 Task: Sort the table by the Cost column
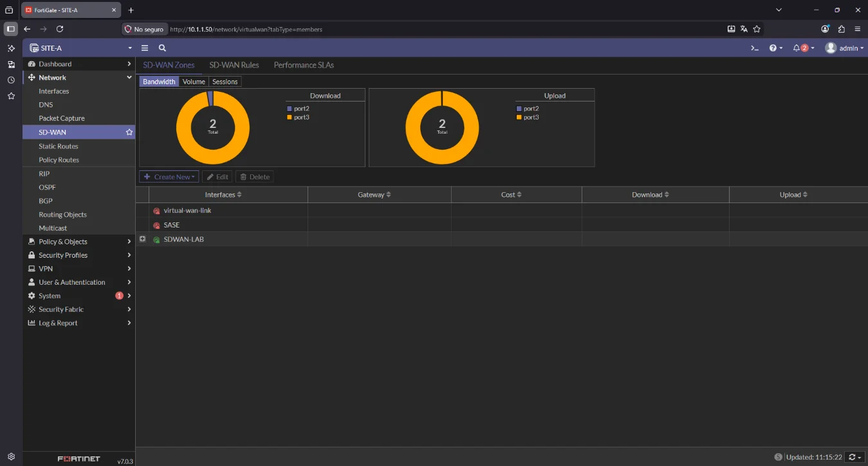tap(512, 195)
